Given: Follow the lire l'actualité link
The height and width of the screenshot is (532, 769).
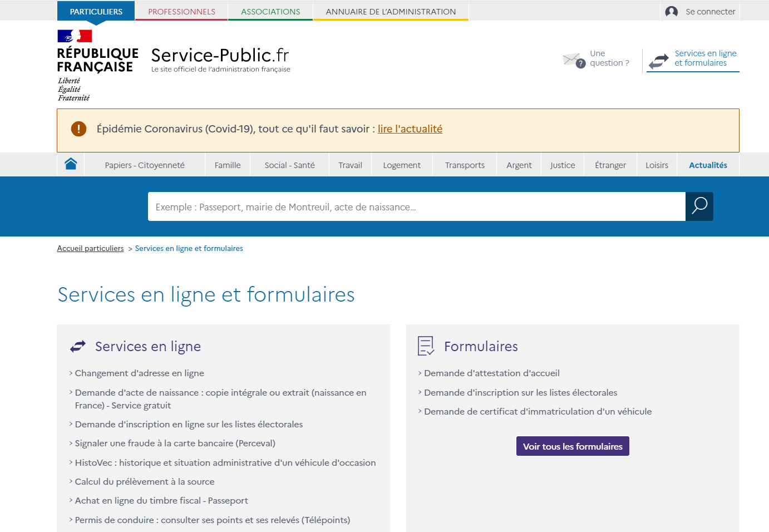Looking at the screenshot, I should coord(410,129).
